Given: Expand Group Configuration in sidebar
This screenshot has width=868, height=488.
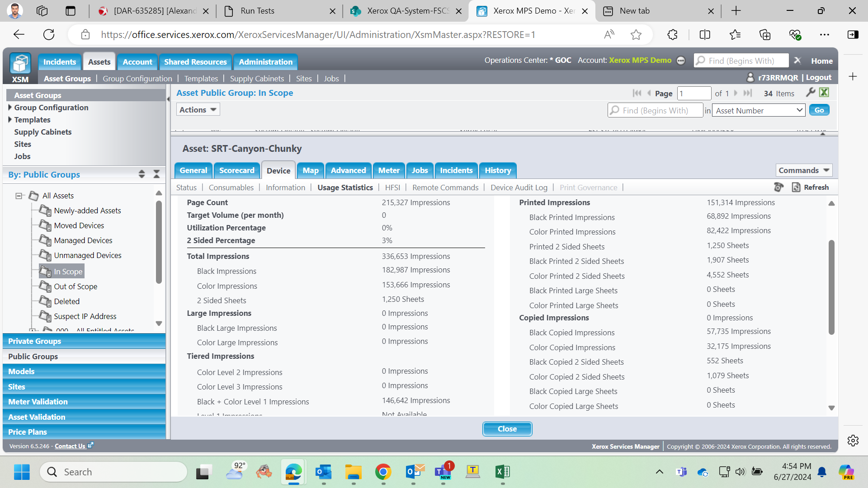Looking at the screenshot, I should click(10, 108).
